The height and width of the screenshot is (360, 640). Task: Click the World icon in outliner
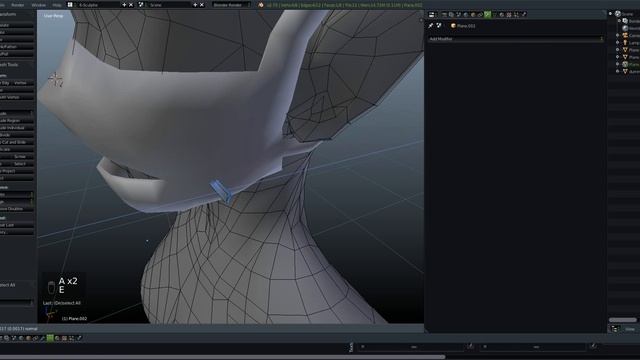pos(625,28)
